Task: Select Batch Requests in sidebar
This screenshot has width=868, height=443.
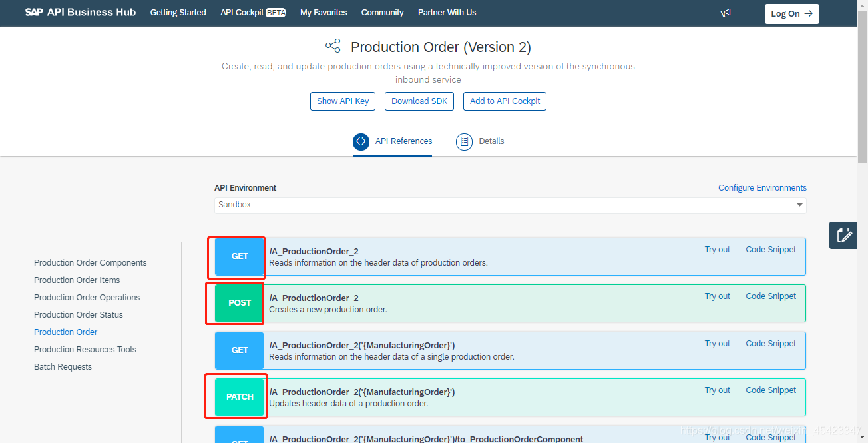Action: [x=63, y=367]
